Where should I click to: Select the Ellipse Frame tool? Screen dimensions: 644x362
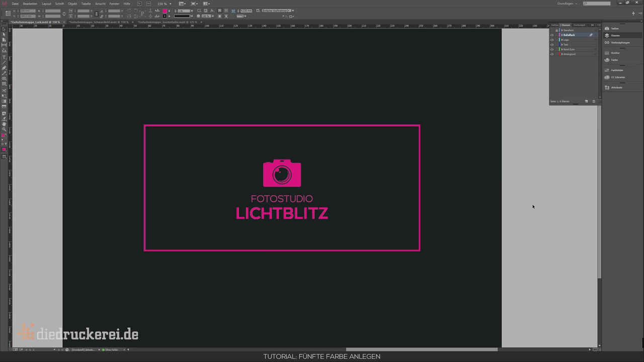pos(4,78)
